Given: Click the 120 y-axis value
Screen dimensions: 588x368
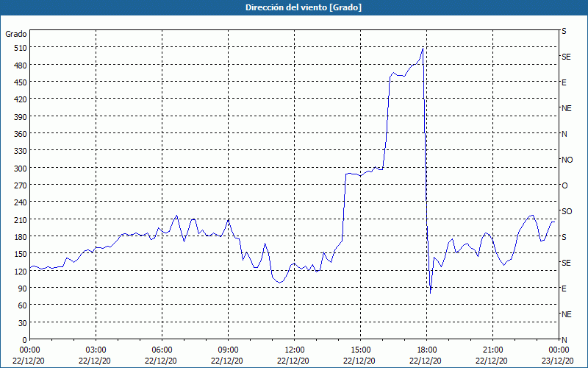Looking at the screenshot, I should (x=21, y=271).
